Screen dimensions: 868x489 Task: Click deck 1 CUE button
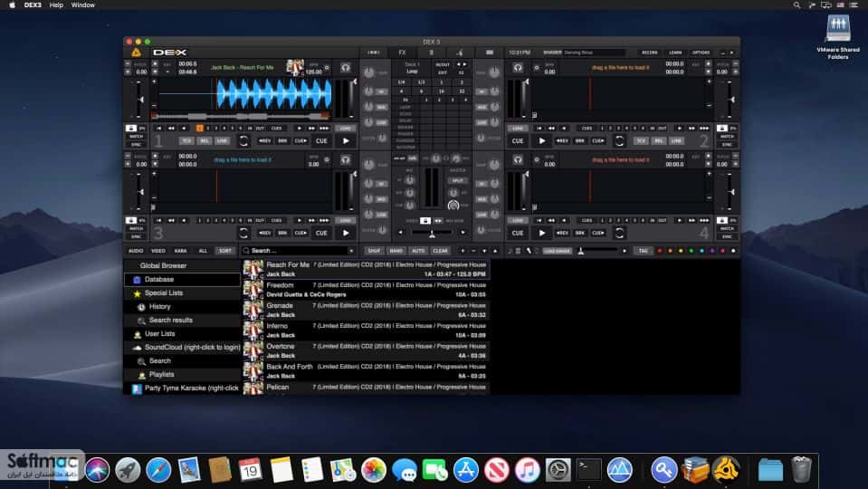tap(321, 140)
